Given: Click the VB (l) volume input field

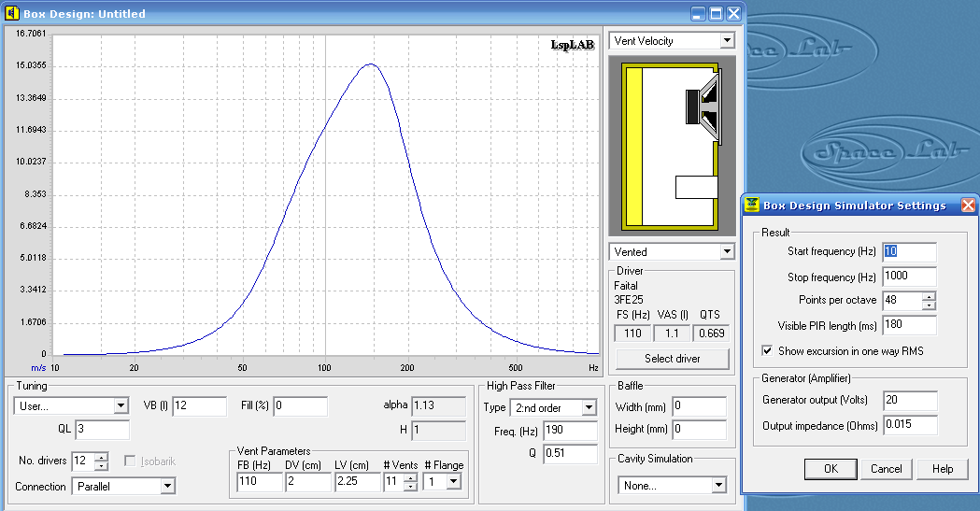Looking at the screenshot, I should click(x=198, y=406).
